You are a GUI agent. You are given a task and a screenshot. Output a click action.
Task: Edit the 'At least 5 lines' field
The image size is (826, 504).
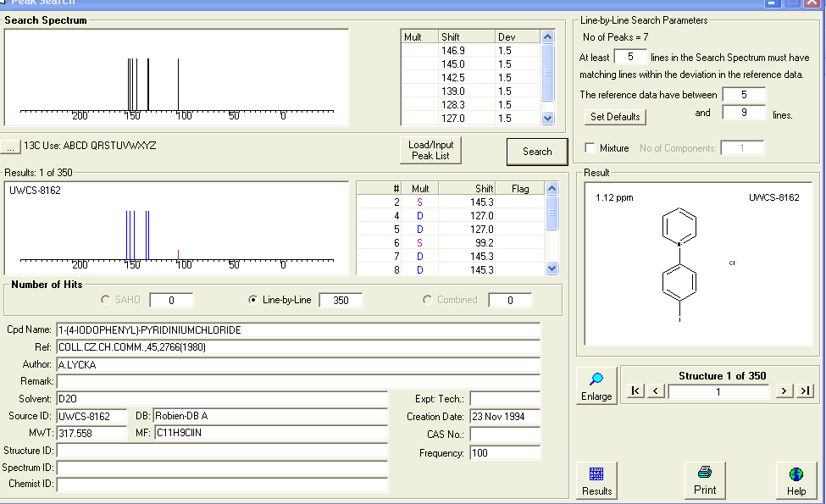[630, 56]
